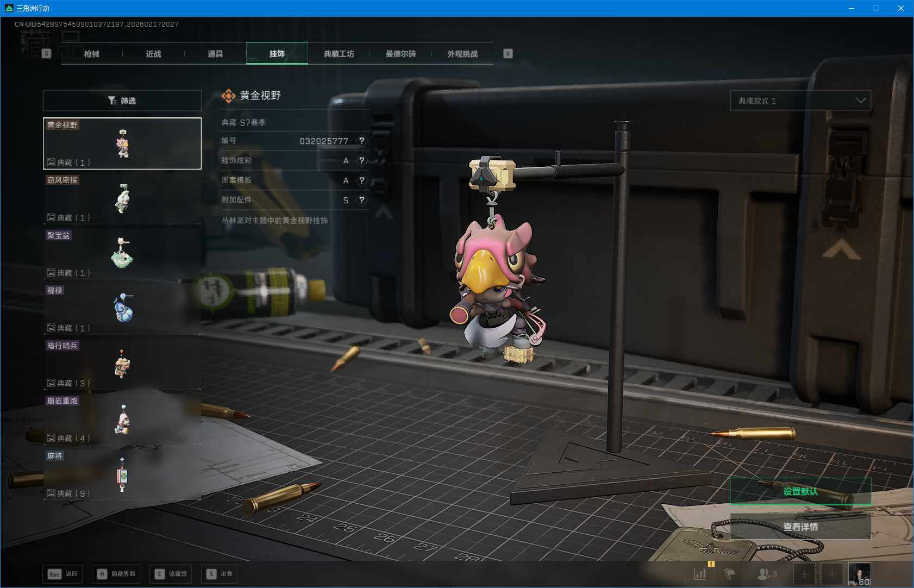Viewport: 914px width, 588px height.
Task: Click the Q previous-tab key icon
Action: click(47, 54)
